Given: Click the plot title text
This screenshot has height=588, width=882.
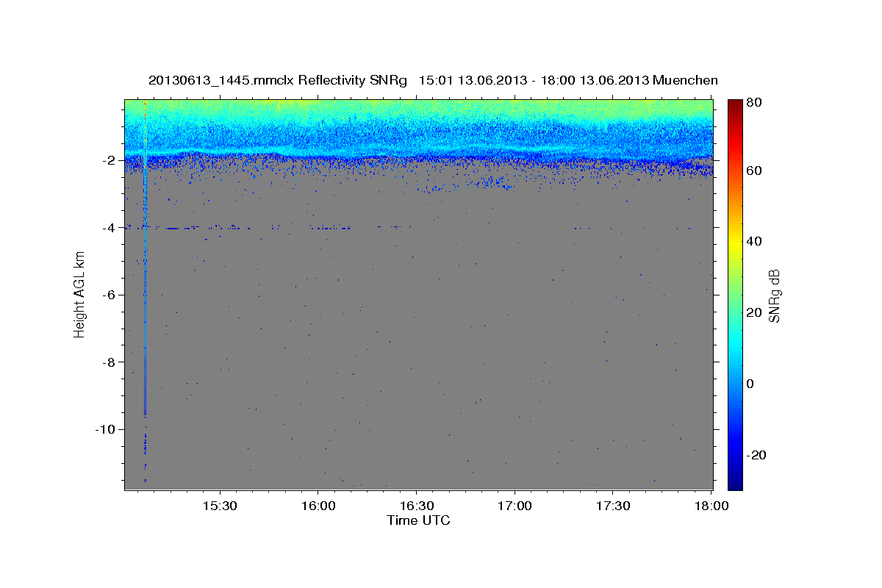Looking at the screenshot, I should coord(433,80).
